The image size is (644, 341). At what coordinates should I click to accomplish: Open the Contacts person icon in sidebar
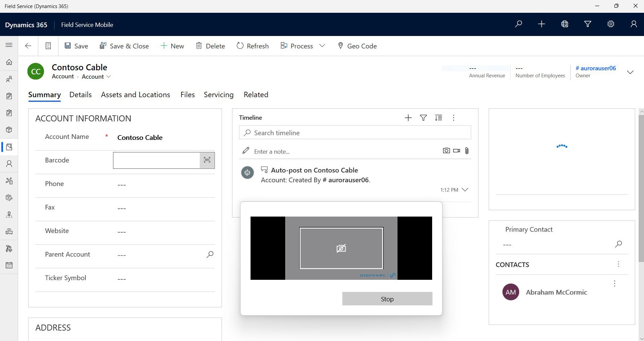pyautogui.click(x=9, y=164)
